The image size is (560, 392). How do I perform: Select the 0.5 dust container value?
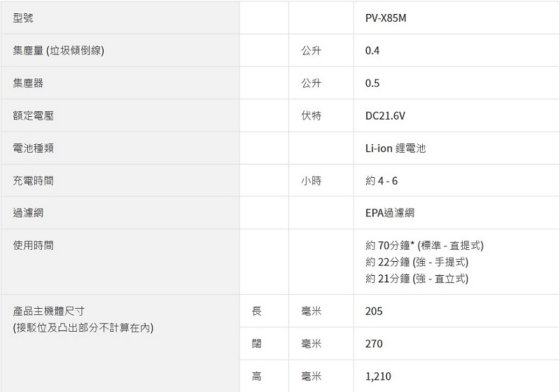coord(372,83)
